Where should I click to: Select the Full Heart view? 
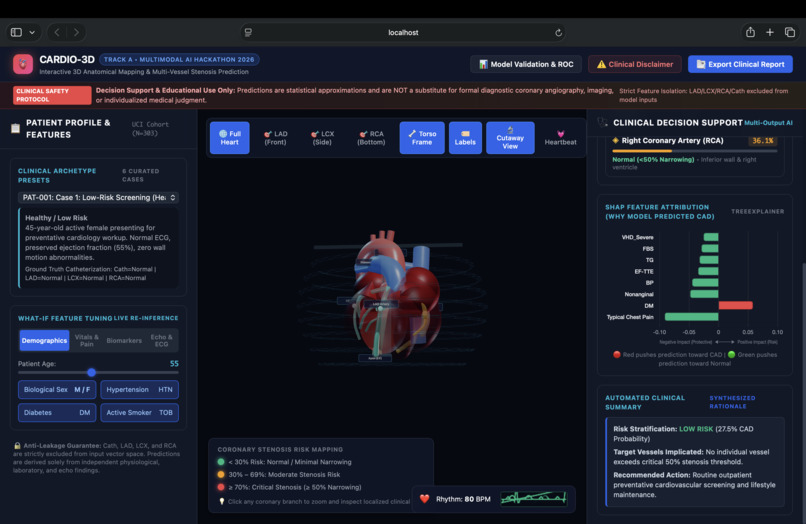point(230,138)
